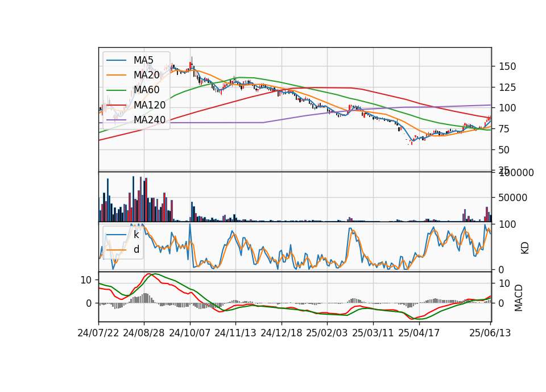This screenshot has width=546, height=392.
Task: Click the MA240 legend label
Action: coord(150,120)
